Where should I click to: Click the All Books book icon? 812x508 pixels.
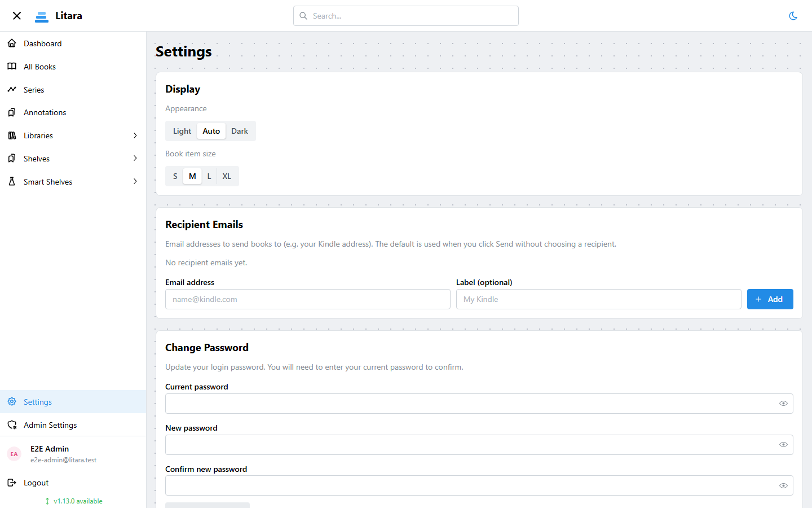click(12, 66)
